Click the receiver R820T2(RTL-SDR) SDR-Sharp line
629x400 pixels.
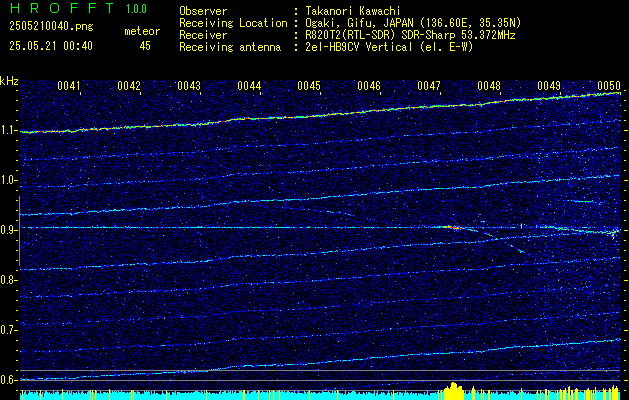[410, 35]
